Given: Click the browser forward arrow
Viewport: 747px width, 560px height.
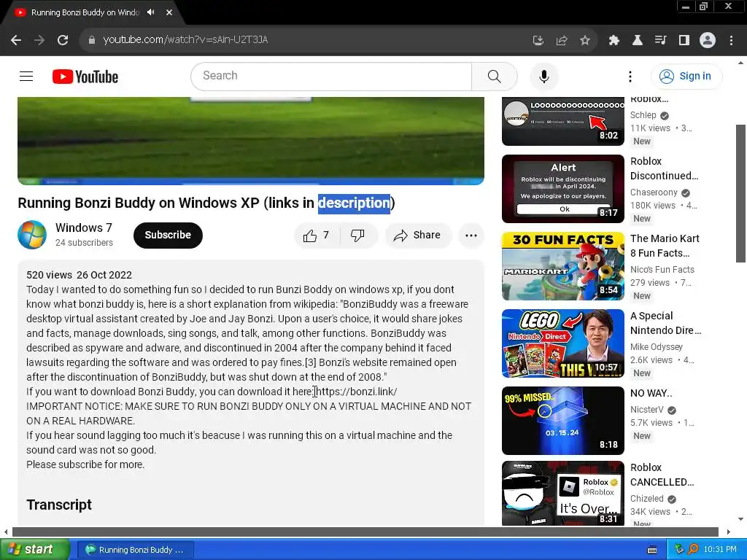Looking at the screenshot, I should (x=39, y=40).
